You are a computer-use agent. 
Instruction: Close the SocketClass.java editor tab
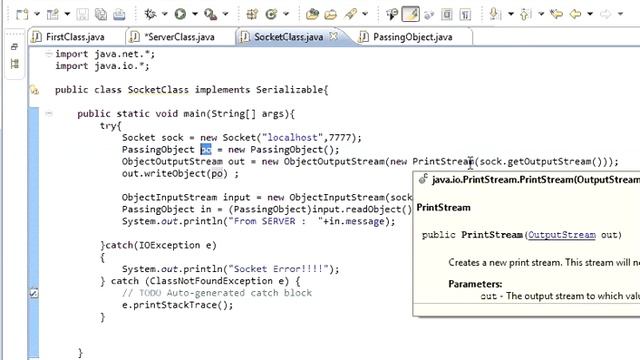point(333,36)
